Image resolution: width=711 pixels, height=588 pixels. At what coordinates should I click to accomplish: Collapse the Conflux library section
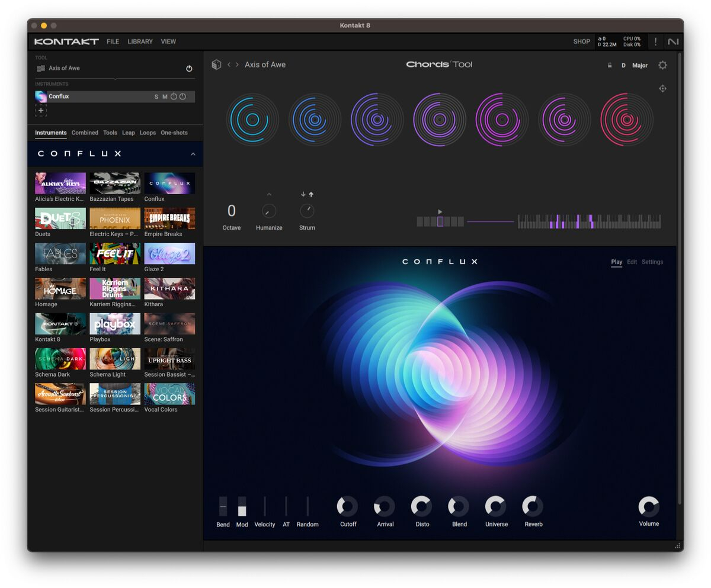click(193, 154)
